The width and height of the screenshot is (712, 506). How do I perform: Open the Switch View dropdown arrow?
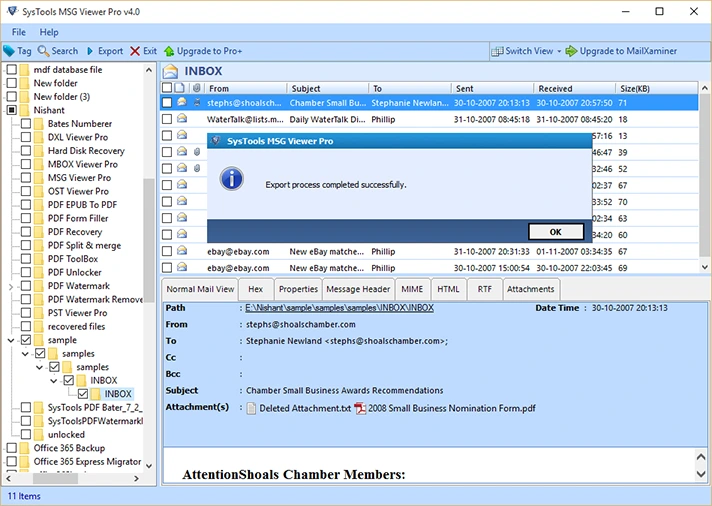click(x=559, y=51)
